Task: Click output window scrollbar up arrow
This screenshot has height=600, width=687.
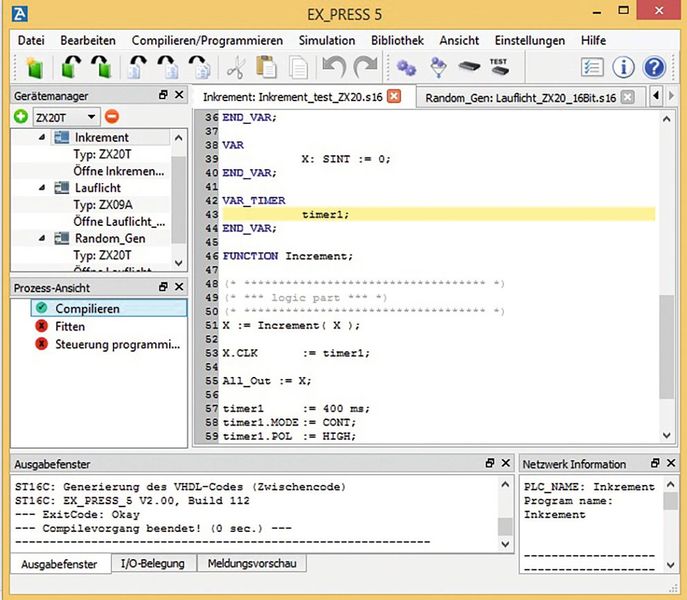Action: click(505, 484)
